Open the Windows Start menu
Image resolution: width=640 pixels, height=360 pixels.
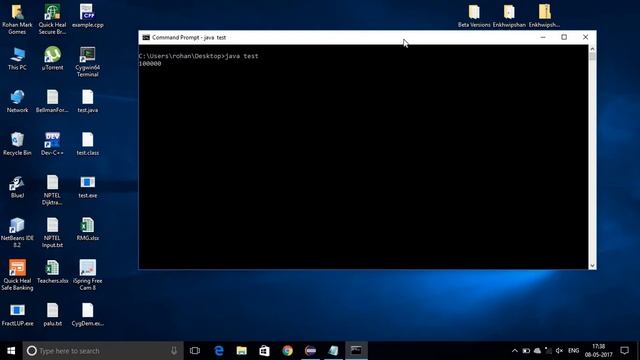[11, 351]
